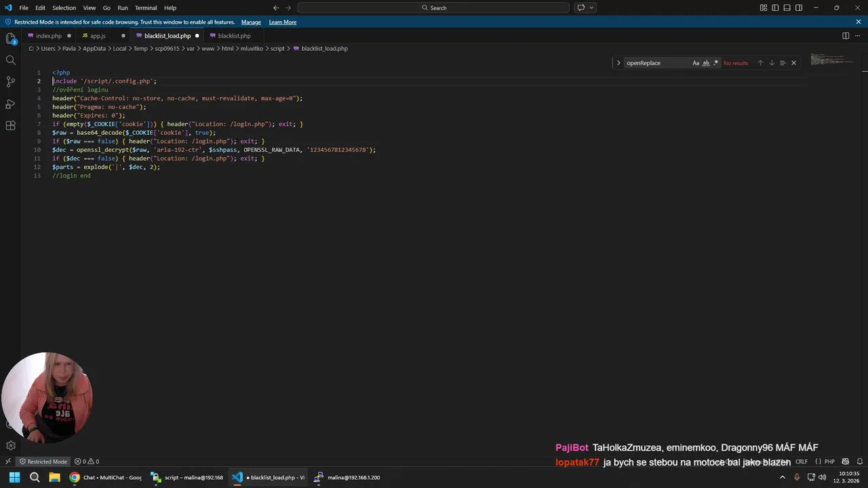Image resolution: width=868 pixels, height=488 pixels.
Task: Expand the Copilot chat dropdown arrow
Action: (x=591, y=7)
